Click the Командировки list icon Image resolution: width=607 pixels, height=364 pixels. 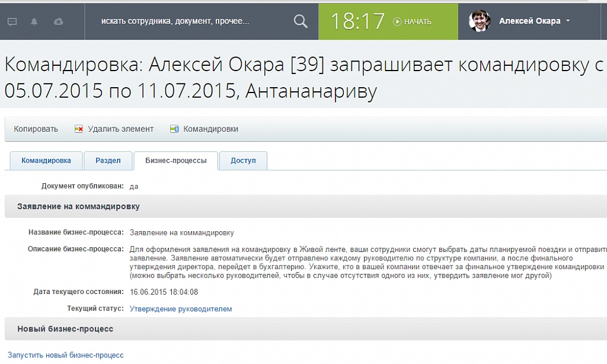pos(174,129)
